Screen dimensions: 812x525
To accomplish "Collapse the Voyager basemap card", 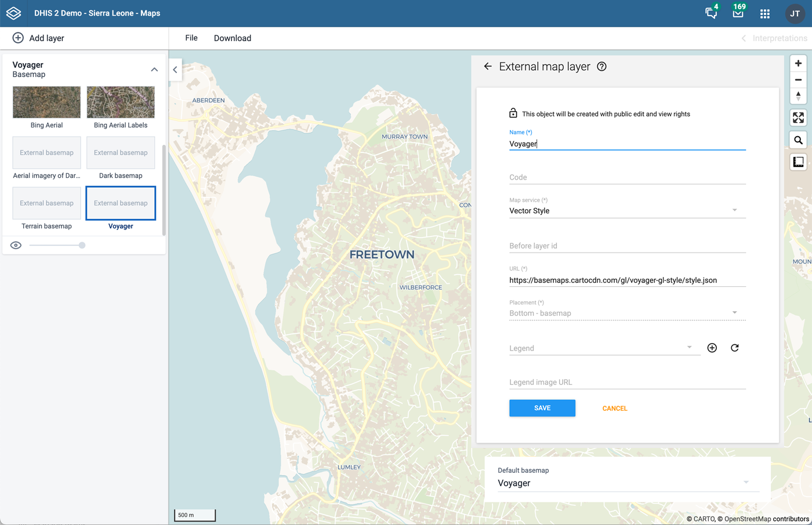I will click(154, 70).
